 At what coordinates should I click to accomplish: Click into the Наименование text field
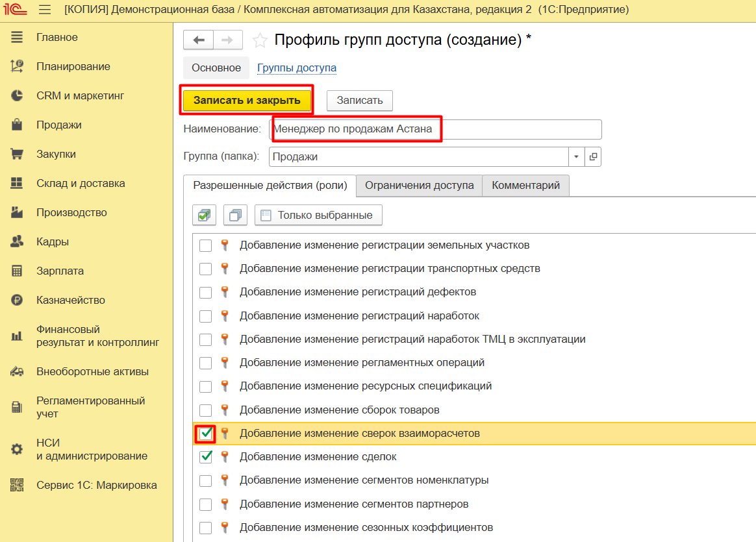pyautogui.click(x=435, y=129)
